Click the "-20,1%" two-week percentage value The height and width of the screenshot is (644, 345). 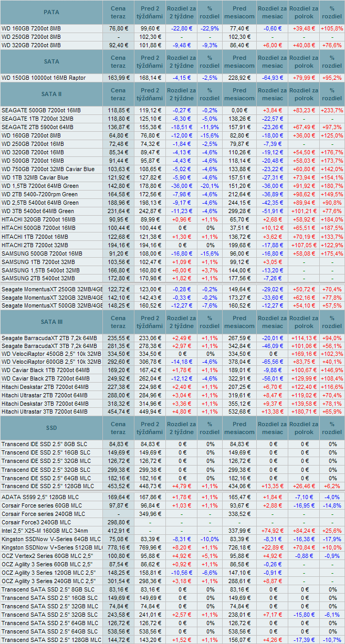click(210, 186)
